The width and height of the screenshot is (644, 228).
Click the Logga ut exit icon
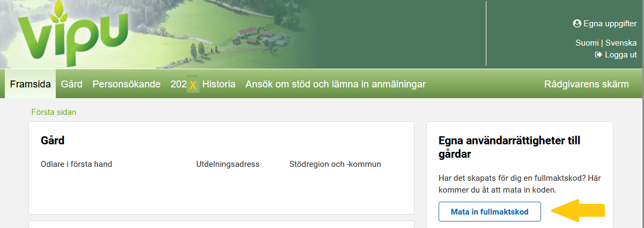point(598,55)
